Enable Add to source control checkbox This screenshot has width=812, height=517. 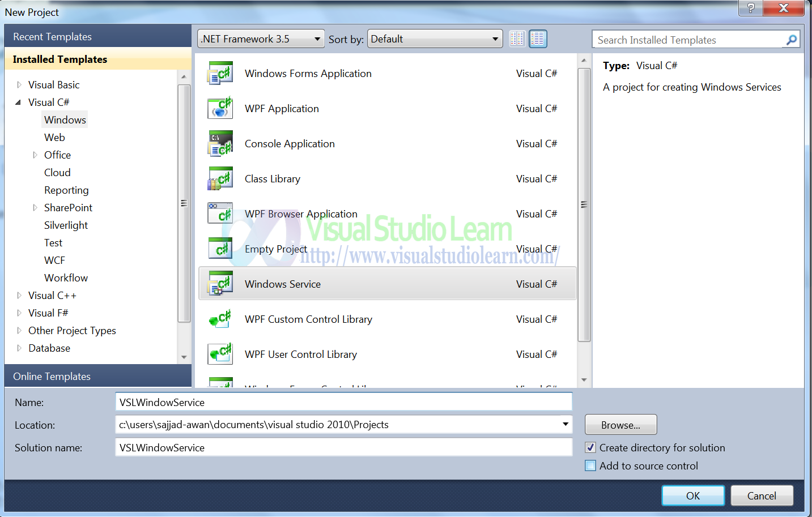pos(590,465)
